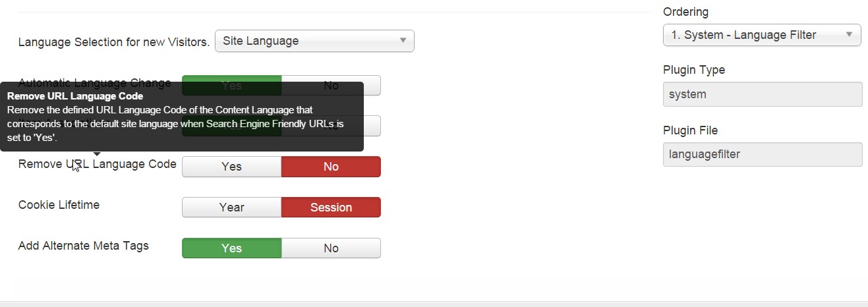Choose Year for Cookie Lifetime
Screen dimensions: 868x307
231,208
